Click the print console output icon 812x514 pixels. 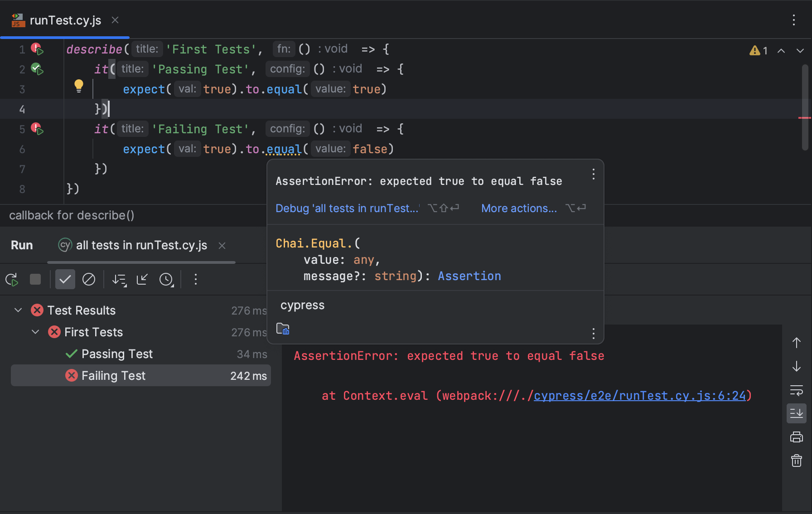tap(796, 437)
